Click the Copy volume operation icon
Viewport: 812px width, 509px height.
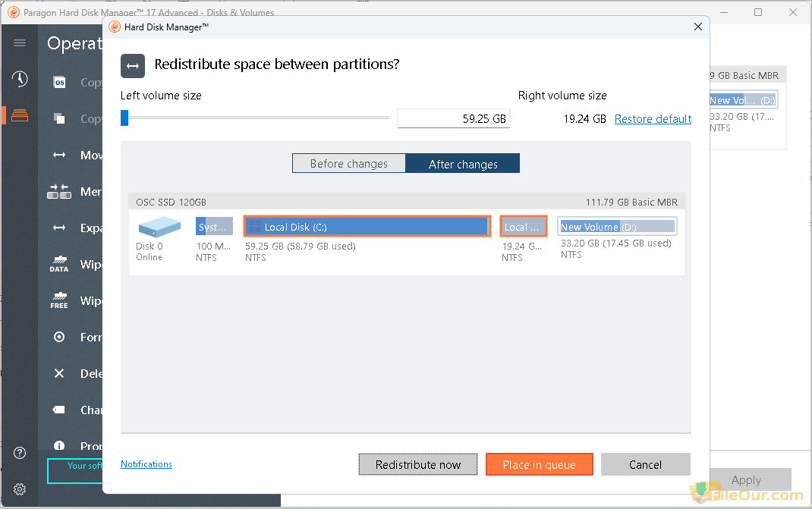pyautogui.click(x=59, y=118)
